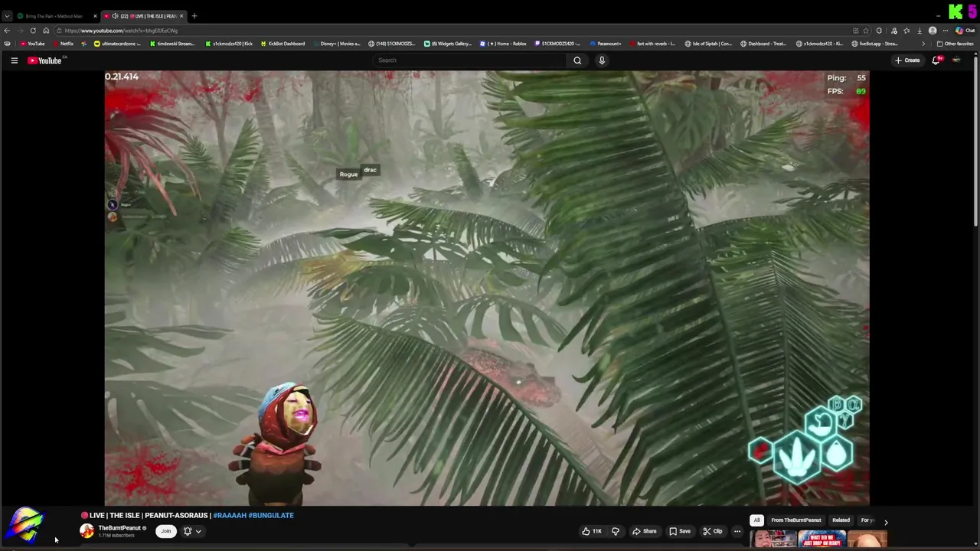
Task: Reload the page with the refresh icon
Action: [33, 31]
